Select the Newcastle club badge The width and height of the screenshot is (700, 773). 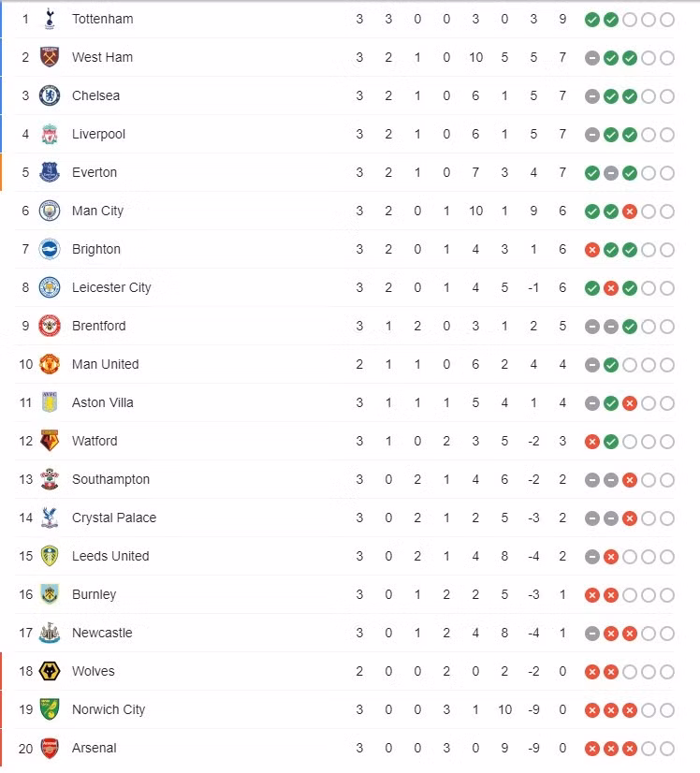pyautogui.click(x=49, y=633)
